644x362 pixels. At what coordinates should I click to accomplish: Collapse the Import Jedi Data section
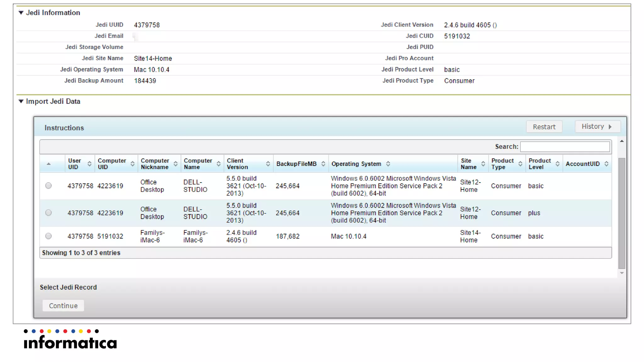click(21, 101)
